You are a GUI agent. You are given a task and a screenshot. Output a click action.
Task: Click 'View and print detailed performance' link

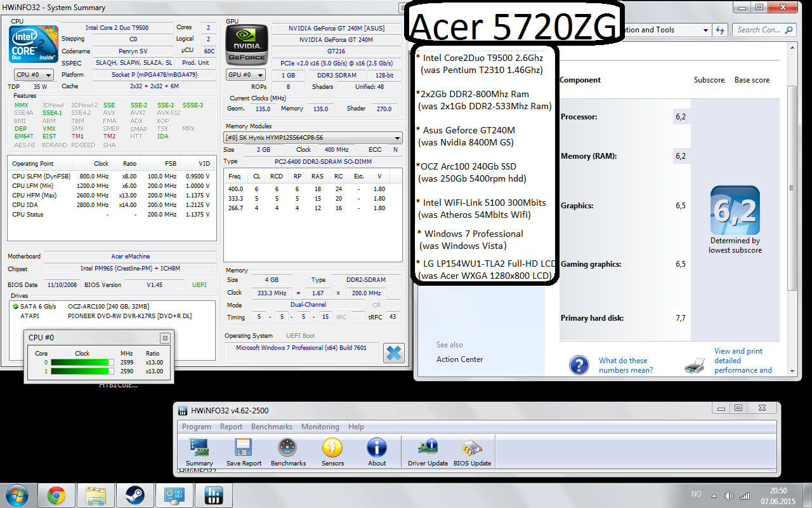click(743, 361)
